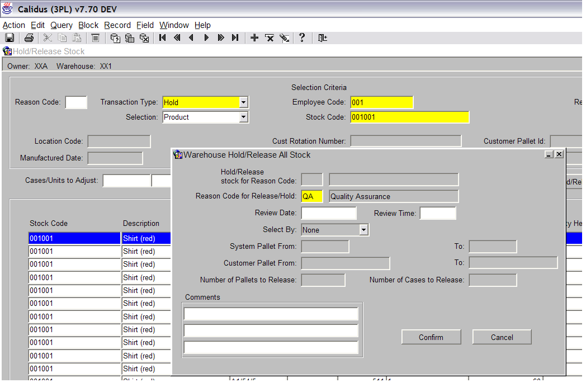
Task: Minimize the Warehouse Hold/Release All Stock dialog
Action: (x=549, y=154)
